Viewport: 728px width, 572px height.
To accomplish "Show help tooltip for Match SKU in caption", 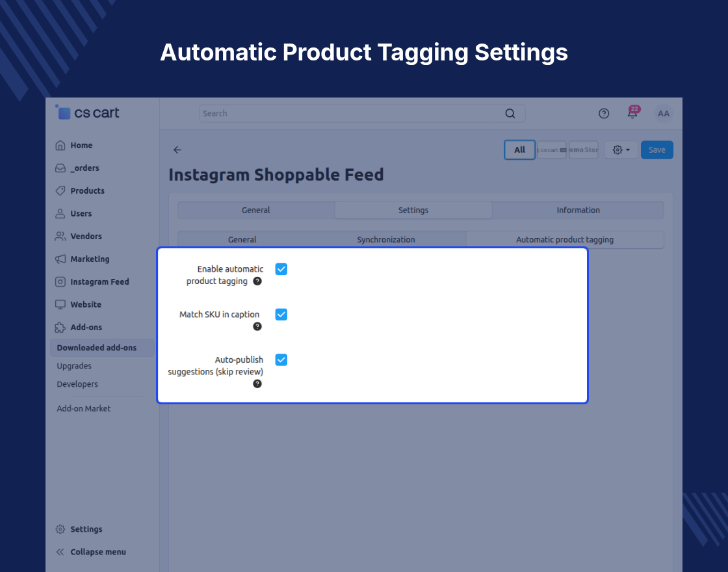I will [x=257, y=327].
